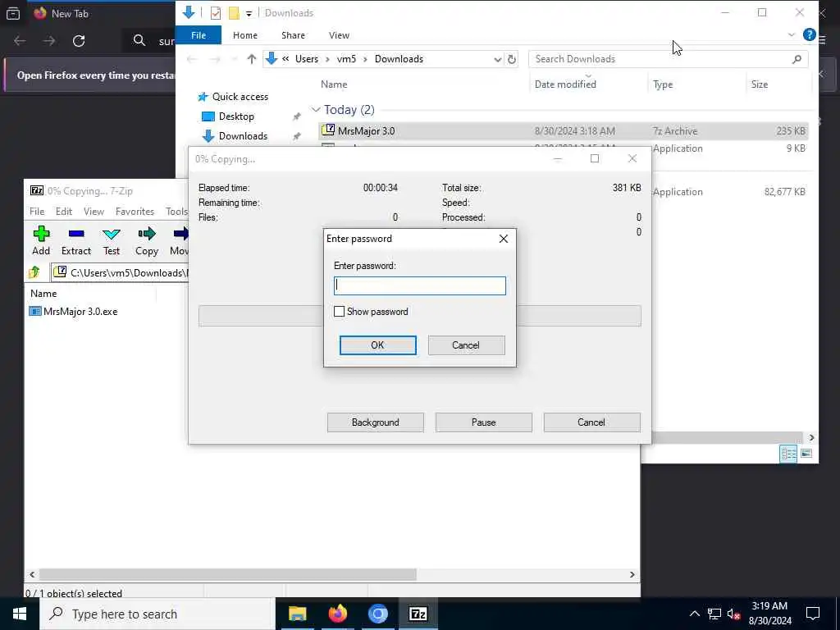Click Explorer up-directory arrow
The height and width of the screenshot is (630, 840).
[x=251, y=59]
